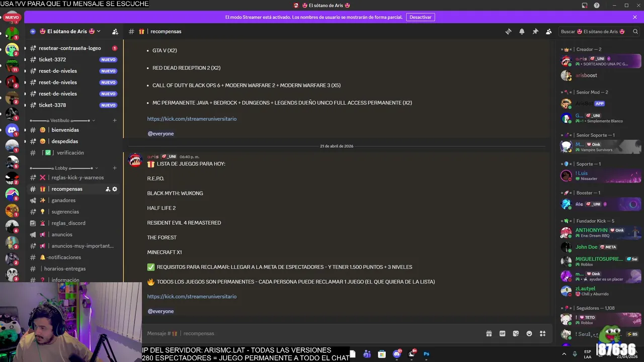Click Discord icon in the taskbar
Image resolution: width=644 pixels, height=362 pixels.
click(397, 354)
